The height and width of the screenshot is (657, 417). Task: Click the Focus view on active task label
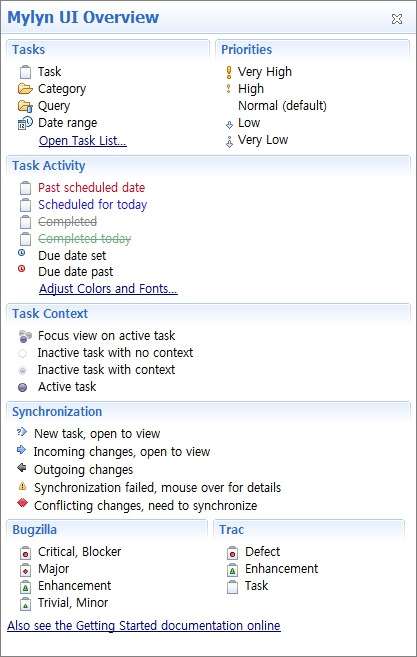click(x=106, y=336)
